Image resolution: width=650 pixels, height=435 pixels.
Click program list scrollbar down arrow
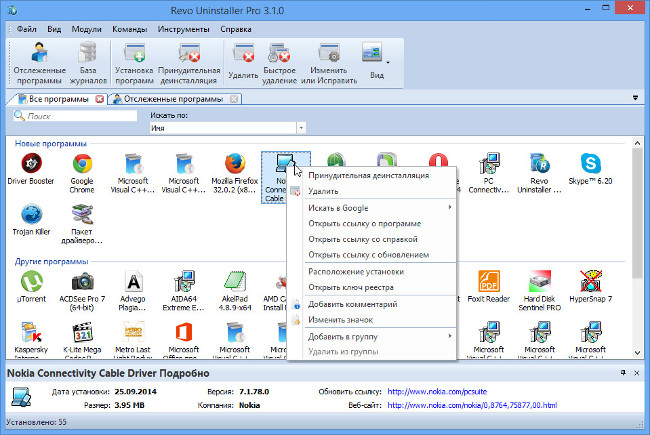(638, 353)
